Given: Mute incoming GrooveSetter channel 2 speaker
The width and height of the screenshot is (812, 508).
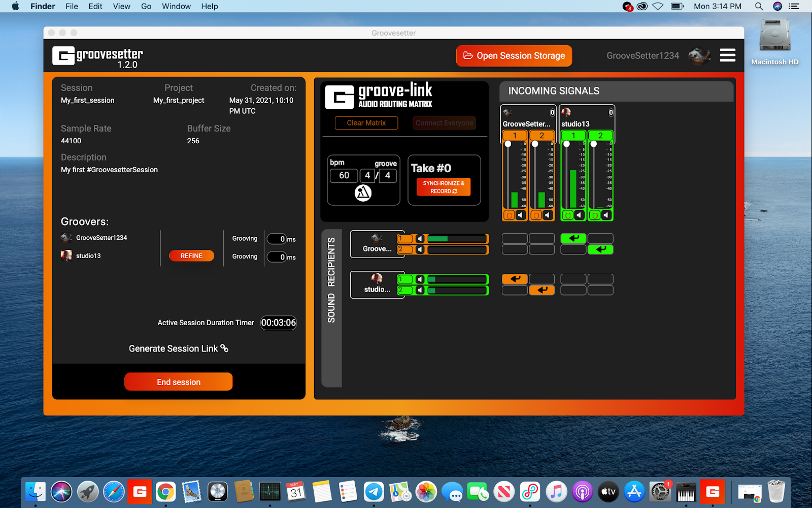Looking at the screenshot, I should point(547,215).
